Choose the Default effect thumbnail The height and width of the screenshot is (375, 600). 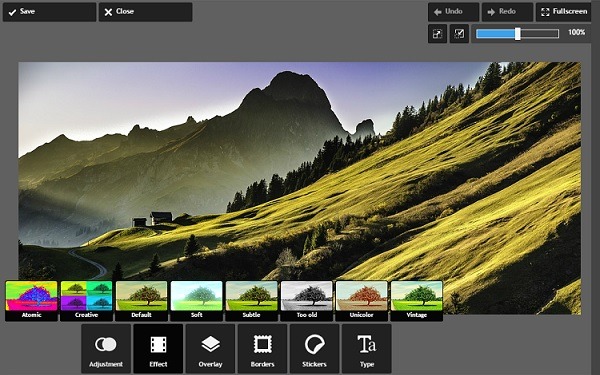tap(142, 301)
